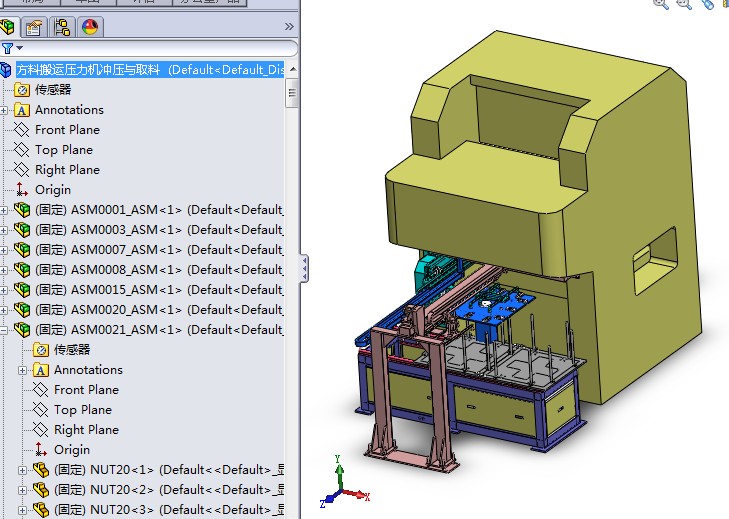Select the ASM0001_ASM<1> component

point(159,210)
